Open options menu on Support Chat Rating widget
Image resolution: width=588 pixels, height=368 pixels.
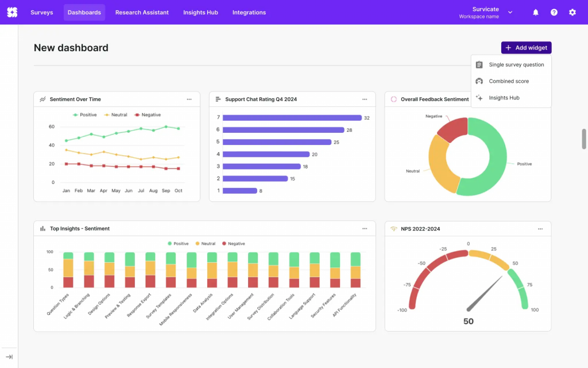click(x=365, y=99)
